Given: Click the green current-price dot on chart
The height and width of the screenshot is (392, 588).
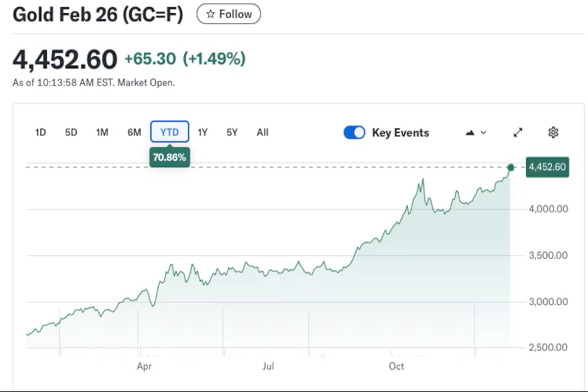Looking at the screenshot, I should pos(511,168).
